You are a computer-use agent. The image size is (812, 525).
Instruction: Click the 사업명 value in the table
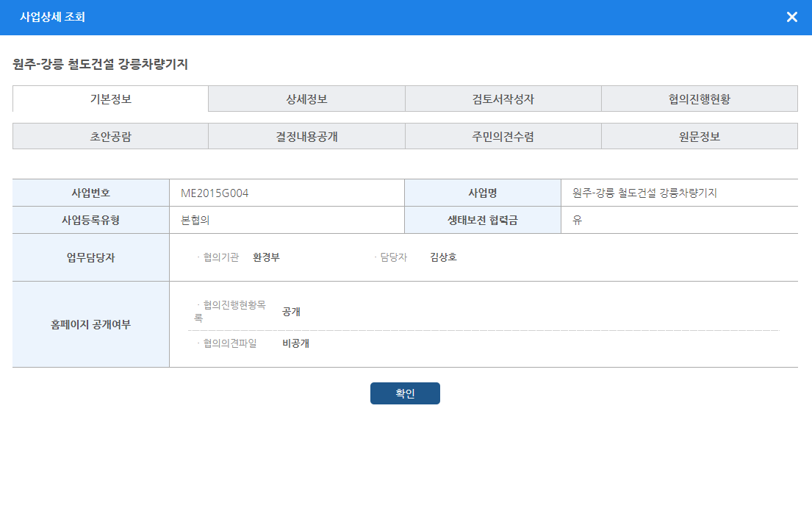(644, 193)
